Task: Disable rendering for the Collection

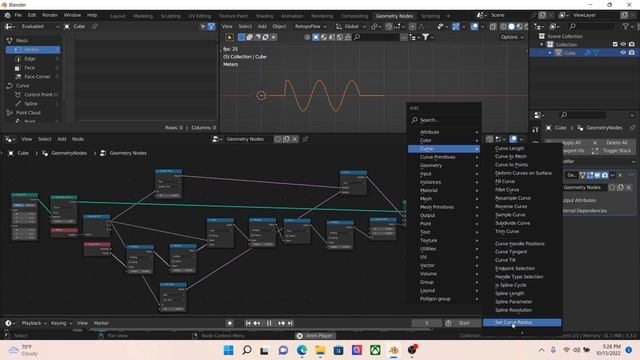Action: point(631,44)
